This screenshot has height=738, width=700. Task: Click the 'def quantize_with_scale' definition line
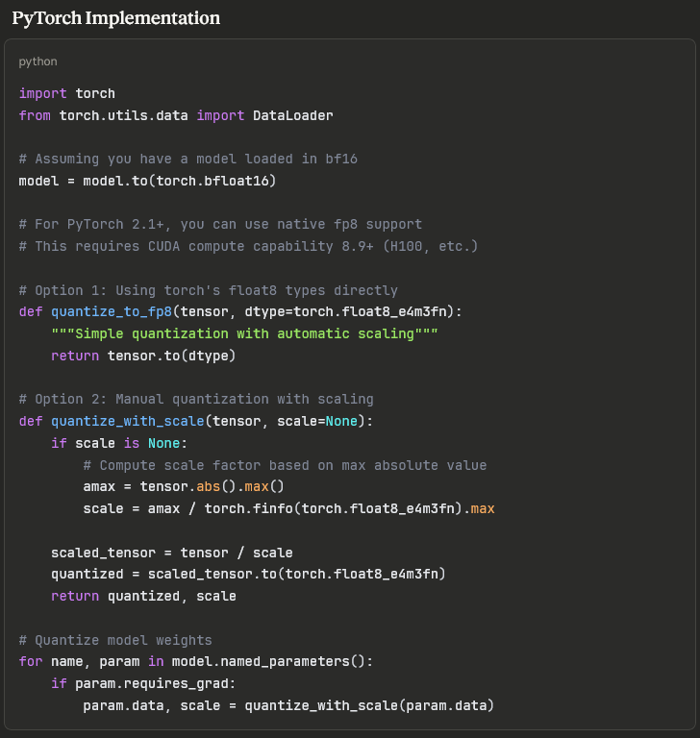click(x=196, y=421)
